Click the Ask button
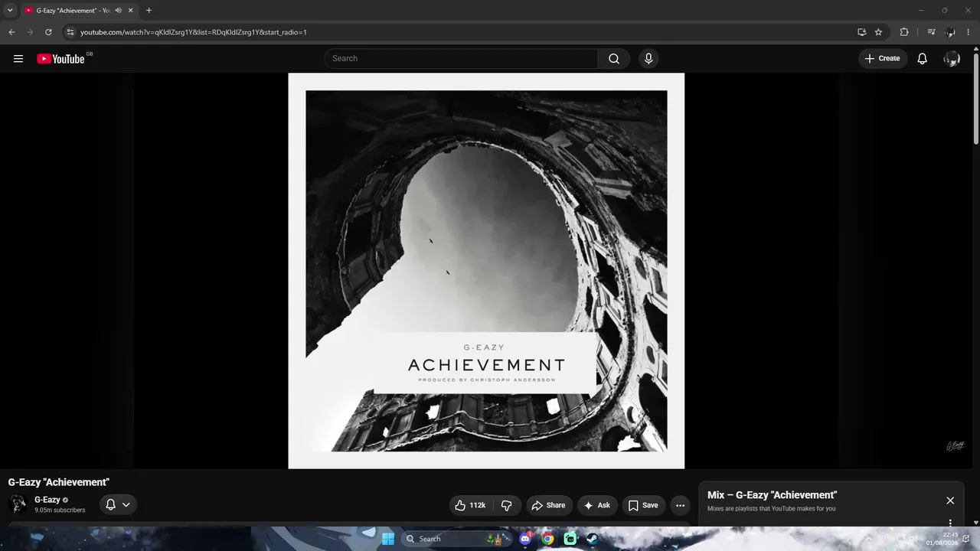This screenshot has height=551, width=980. tap(596, 505)
